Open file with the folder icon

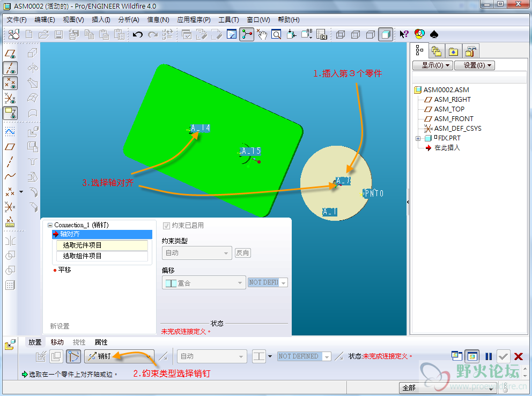[43, 34]
